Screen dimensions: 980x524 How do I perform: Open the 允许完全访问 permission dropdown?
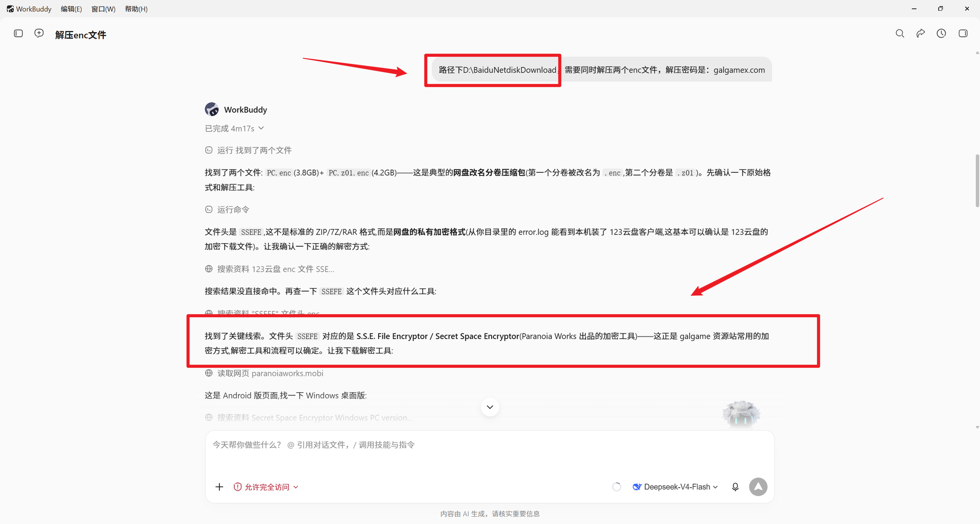pos(266,487)
